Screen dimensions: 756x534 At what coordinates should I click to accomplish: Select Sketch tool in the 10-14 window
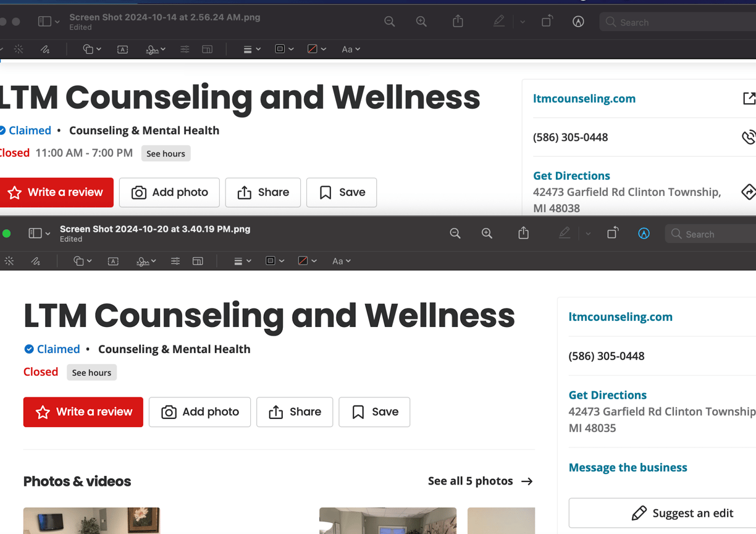coord(45,49)
